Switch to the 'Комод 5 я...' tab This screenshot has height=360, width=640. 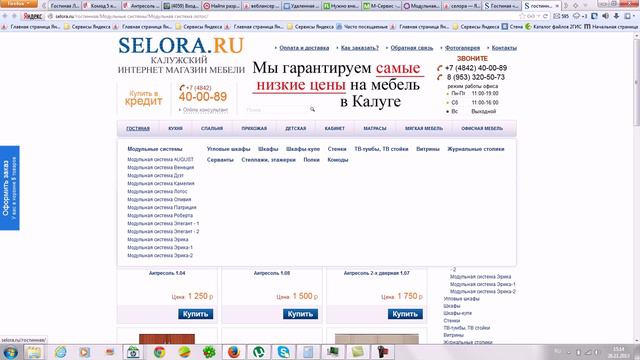pyautogui.click(x=101, y=6)
